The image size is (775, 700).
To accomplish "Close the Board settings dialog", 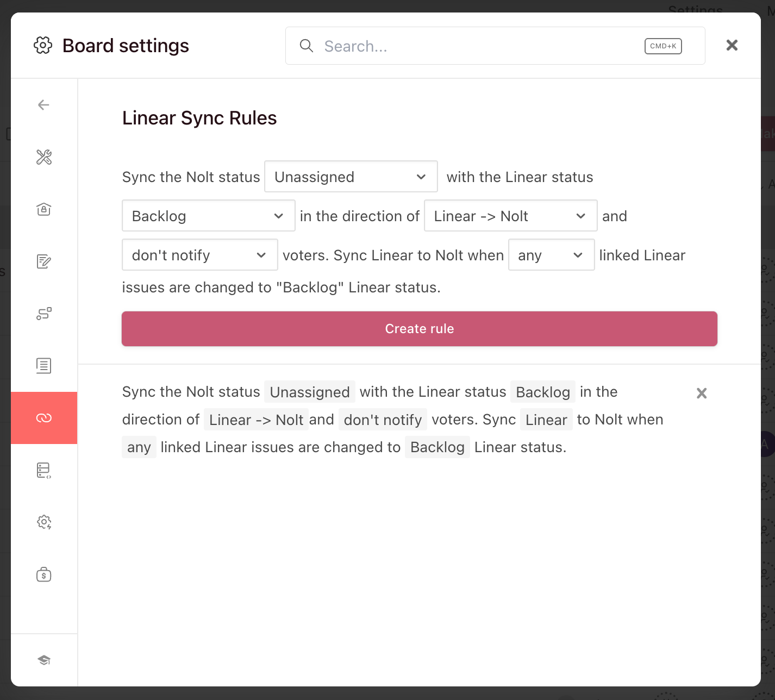I will [732, 45].
